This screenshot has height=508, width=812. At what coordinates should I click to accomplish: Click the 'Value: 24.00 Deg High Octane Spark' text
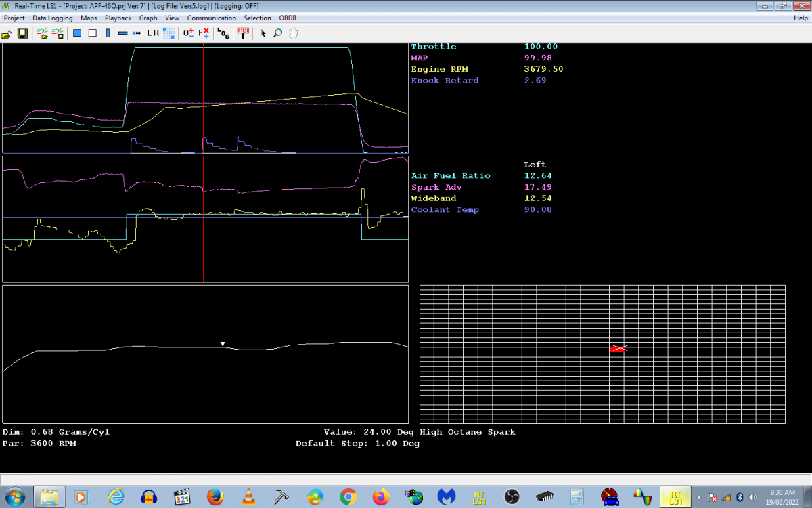click(420, 432)
